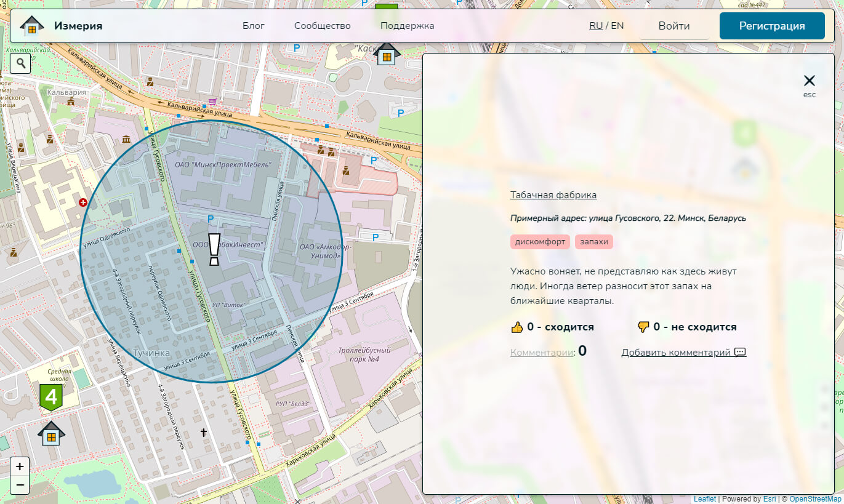844x504 pixels.
Task: Open the Сообщество menu item
Action: tap(323, 26)
